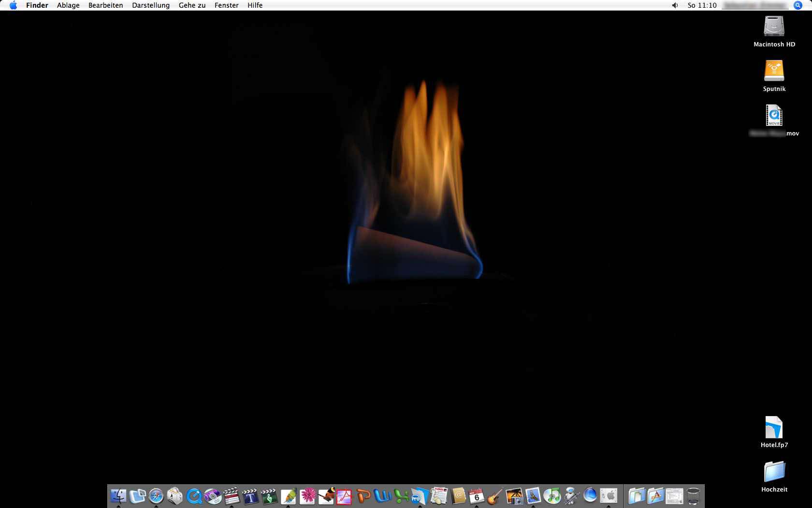The width and height of the screenshot is (812, 508).
Task: Launch the overlapping-screens app in the Dock
Action: point(137,496)
